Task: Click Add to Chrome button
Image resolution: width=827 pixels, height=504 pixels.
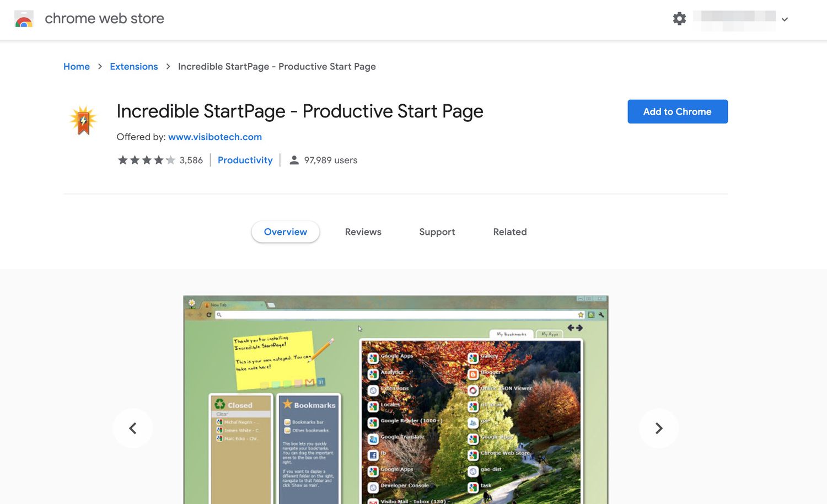Action: point(678,111)
